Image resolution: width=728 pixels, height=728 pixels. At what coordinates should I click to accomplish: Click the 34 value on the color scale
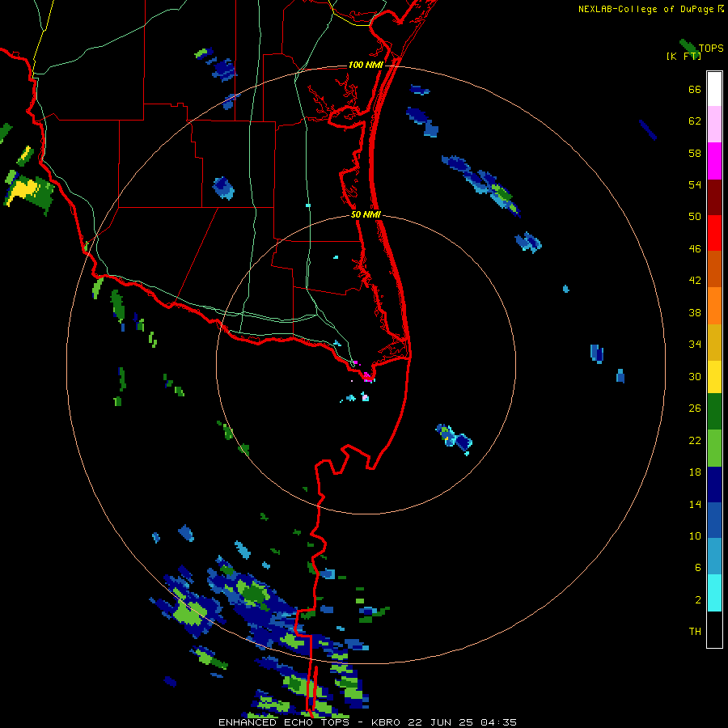pyautogui.click(x=695, y=345)
